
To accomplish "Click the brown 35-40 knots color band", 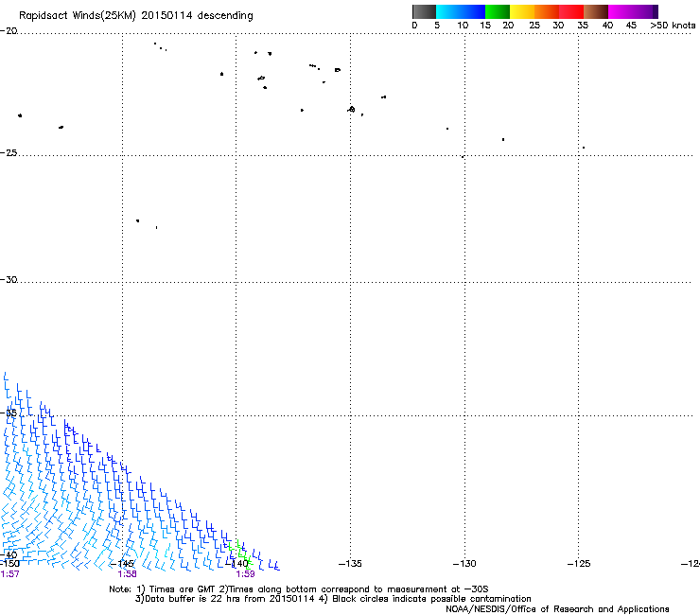I will pyautogui.click(x=596, y=11).
